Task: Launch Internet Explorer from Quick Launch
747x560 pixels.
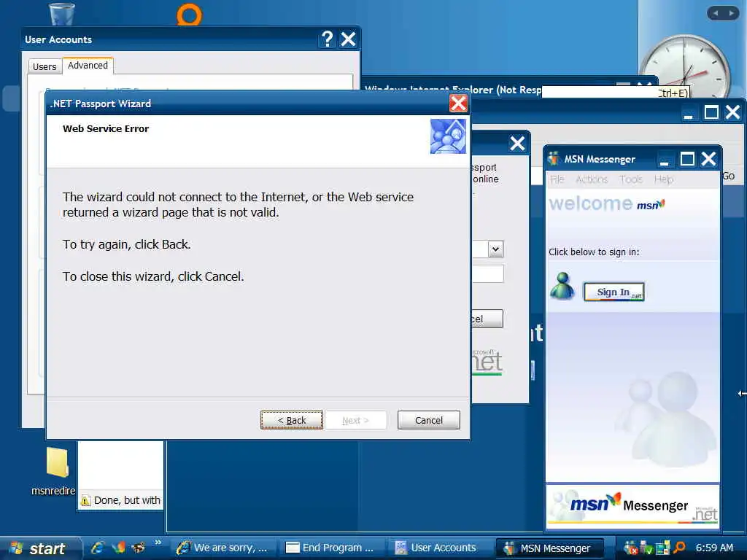Action: click(97, 548)
